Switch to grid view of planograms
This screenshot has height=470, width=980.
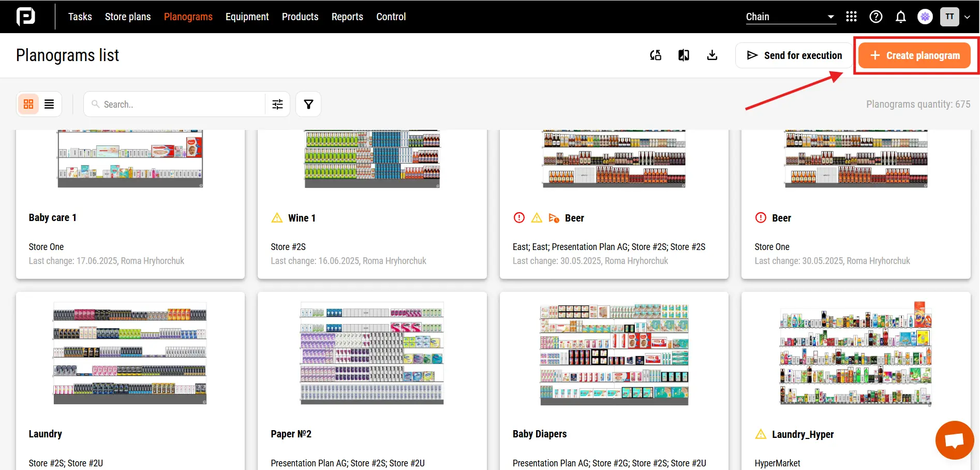[28, 104]
